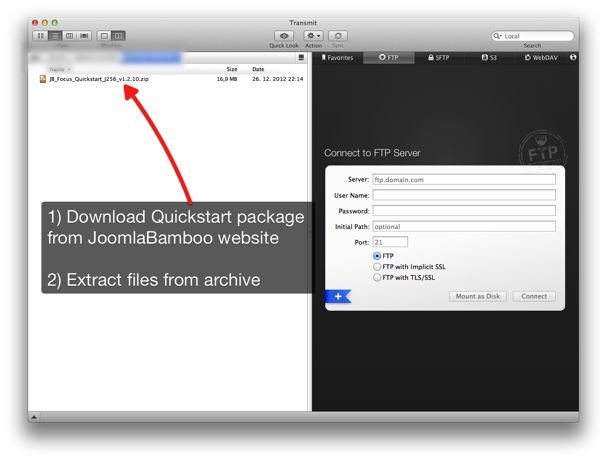Image resolution: width=607 pixels, height=461 pixels.
Task: Switch to cover flow view
Action: 84,36
